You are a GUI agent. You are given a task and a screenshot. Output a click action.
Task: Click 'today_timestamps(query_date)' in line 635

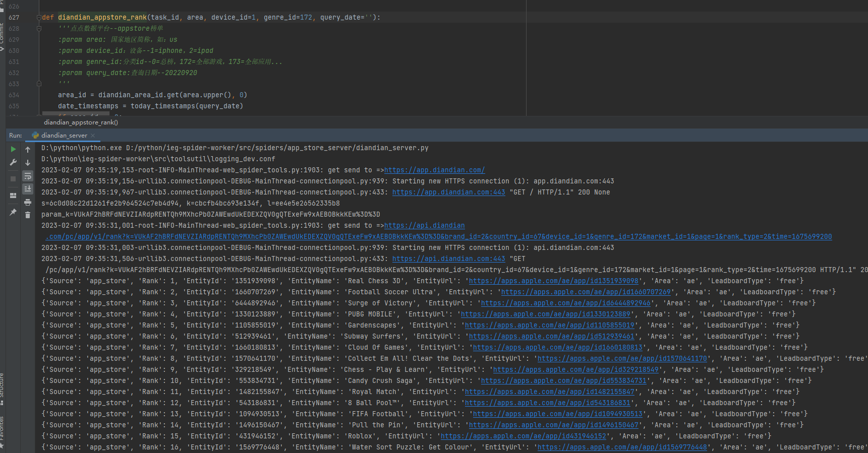click(187, 106)
